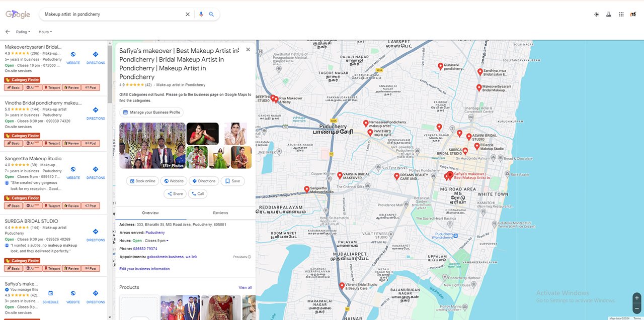The width and height of the screenshot is (644, 320).
Task: Clear the search box text
Action: [188, 15]
